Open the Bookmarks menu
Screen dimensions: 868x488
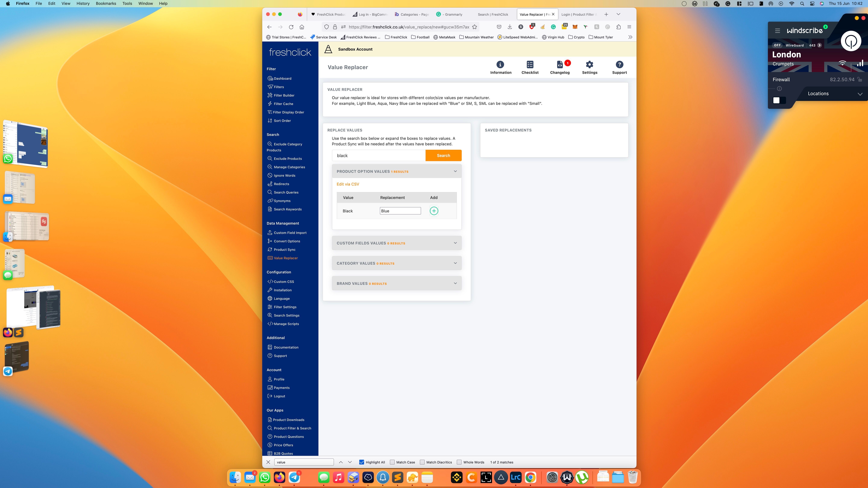pyautogui.click(x=105, y=3)
